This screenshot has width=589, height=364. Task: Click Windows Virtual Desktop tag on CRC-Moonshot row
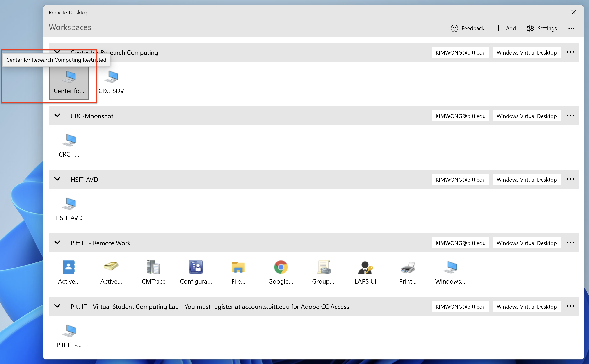527,116
